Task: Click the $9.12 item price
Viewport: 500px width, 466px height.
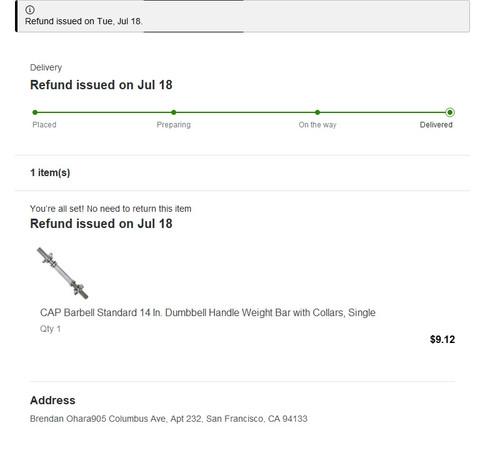Action: pos(442,339)
